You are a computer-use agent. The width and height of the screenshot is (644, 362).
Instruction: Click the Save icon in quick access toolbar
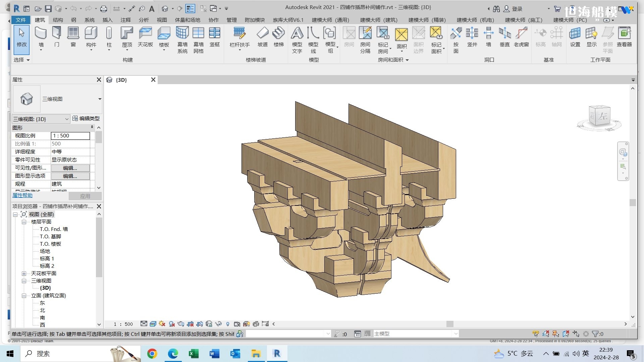(x=48, y=9)
